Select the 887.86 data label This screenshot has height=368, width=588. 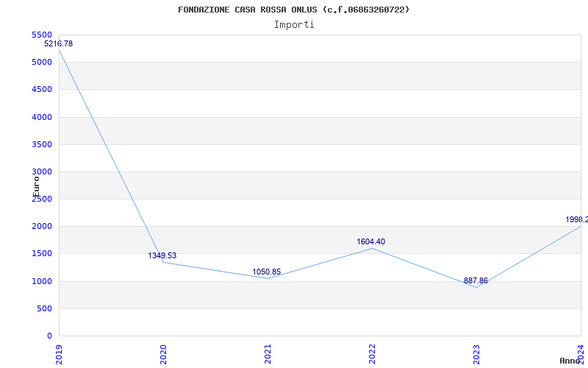[x=476, y=281]
